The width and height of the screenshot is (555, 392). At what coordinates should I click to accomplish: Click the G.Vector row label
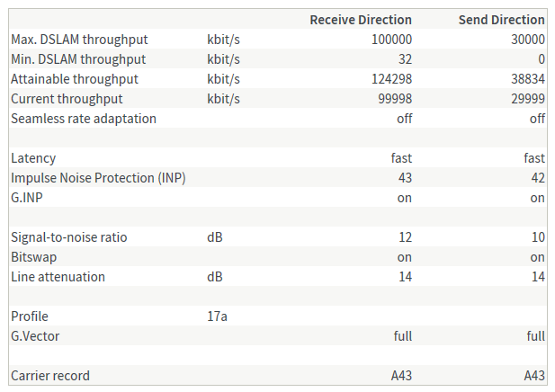coord(35,336)
